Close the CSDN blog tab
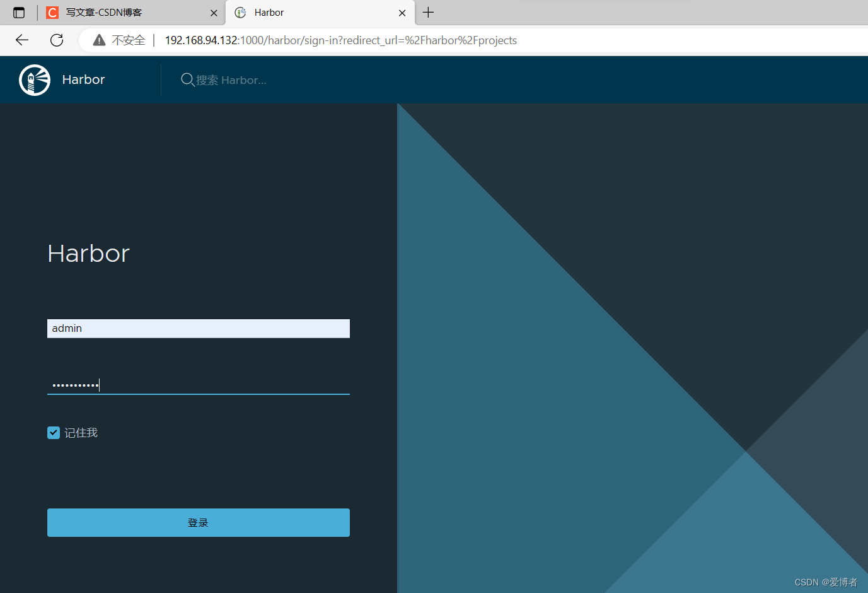The image size is (868, 593). pyautogui.click(x=214, y=13)
